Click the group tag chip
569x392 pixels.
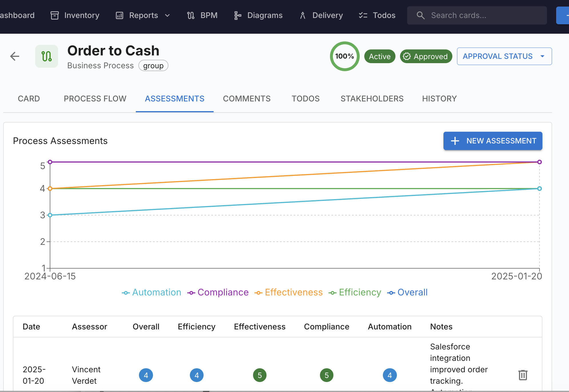point(153,66)
